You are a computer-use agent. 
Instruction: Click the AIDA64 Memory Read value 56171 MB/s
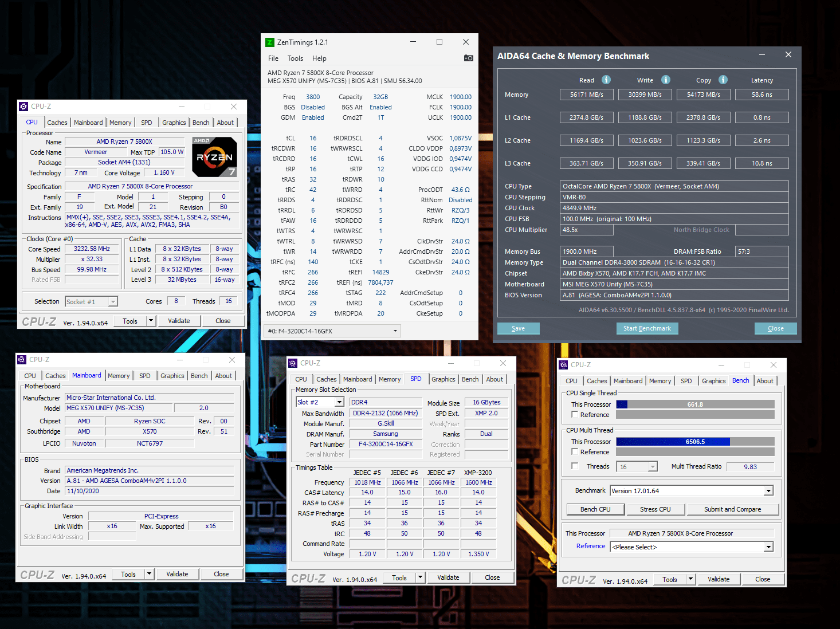[586, 95]
